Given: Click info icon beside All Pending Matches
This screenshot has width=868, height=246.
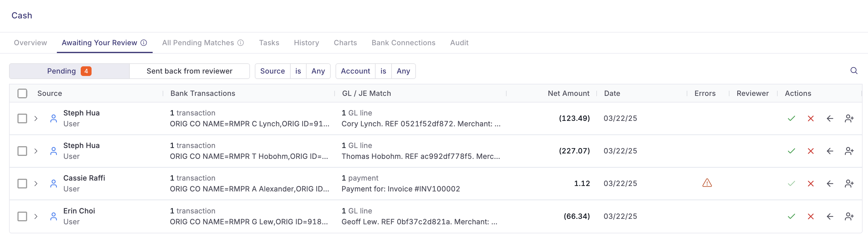Looking at the screenshot, I should (x=241, y=43).
